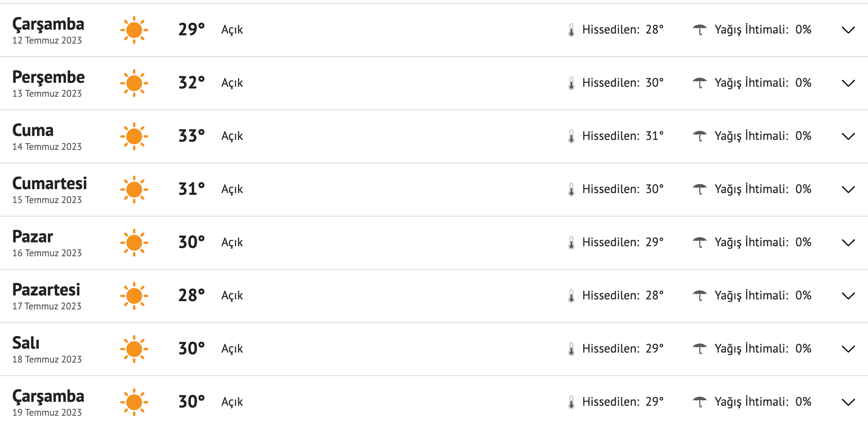Screen dimensions: 868x421
Task: Click the sun icon for 19 Temmuz
Action: point(134,402)
